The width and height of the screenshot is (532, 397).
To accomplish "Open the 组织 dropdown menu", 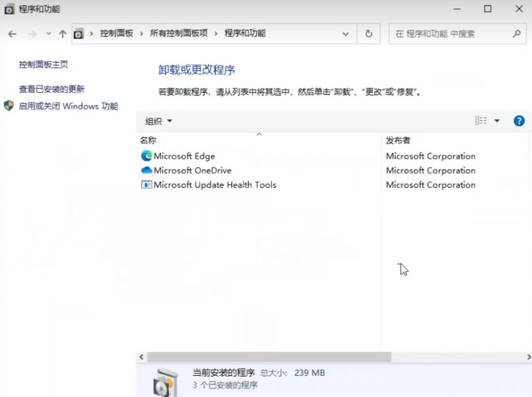I will (x=159, y=121).
